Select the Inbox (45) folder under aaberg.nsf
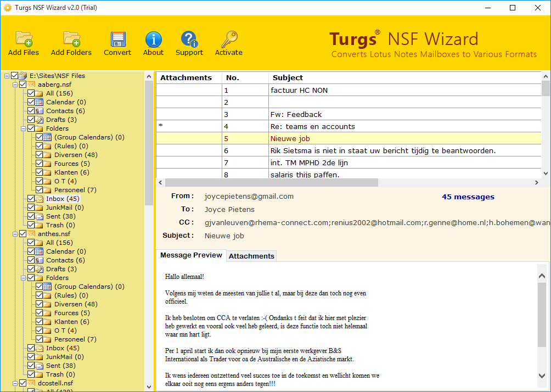Viewport: 551px width, 392px height. [63, 199]
